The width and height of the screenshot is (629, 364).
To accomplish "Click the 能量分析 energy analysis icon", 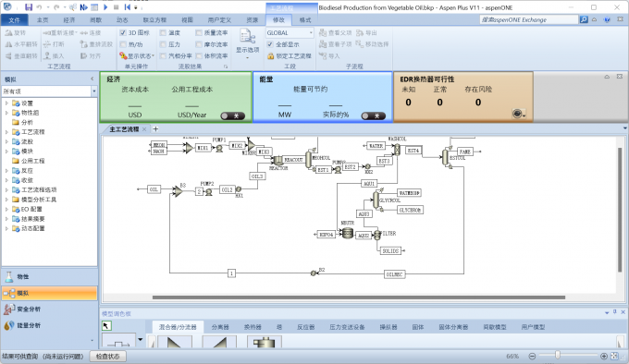I will (x=9, y=325).
